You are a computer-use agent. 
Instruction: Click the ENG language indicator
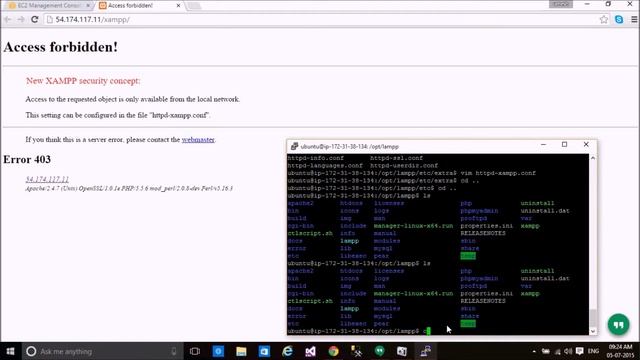(x=593, y=351)
